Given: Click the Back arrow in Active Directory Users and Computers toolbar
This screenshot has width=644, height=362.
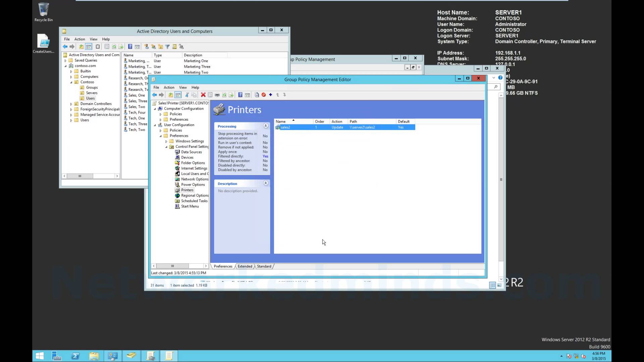Looking at the screenshot, I should tap(65, 47).
